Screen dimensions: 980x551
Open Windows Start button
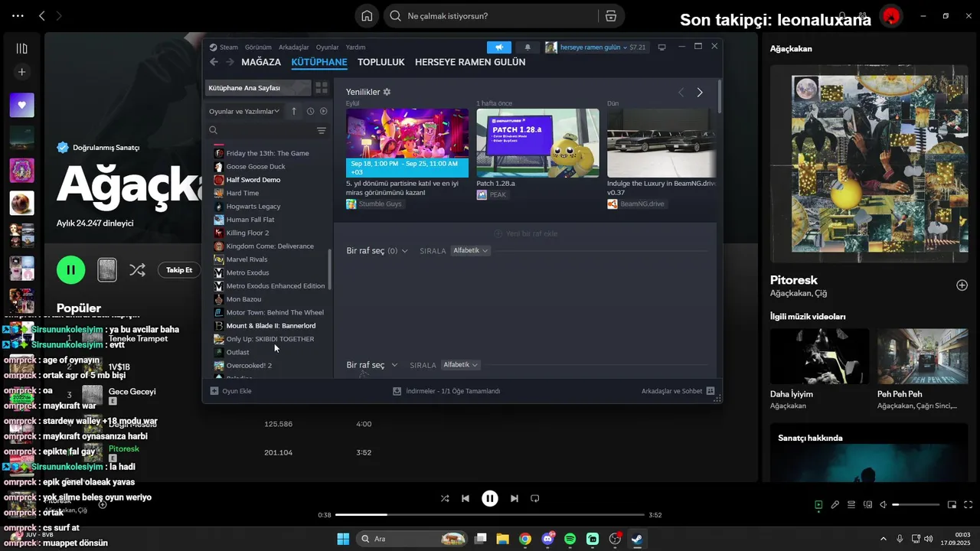(x=342, y=539)
